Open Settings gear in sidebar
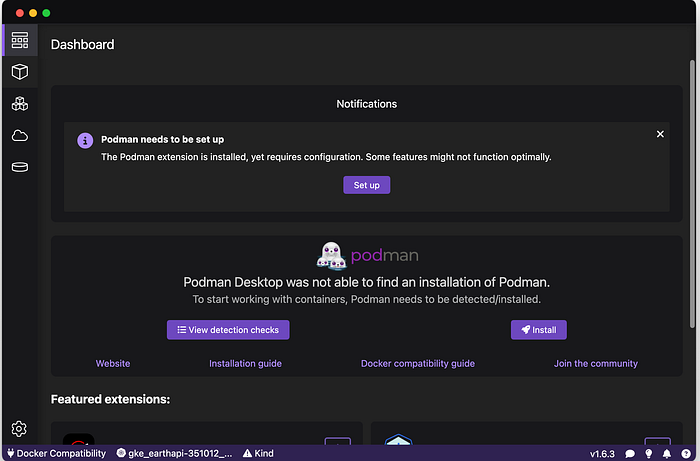Image resolution: width=700 pixels, height=461 pixels. [19, 428]
